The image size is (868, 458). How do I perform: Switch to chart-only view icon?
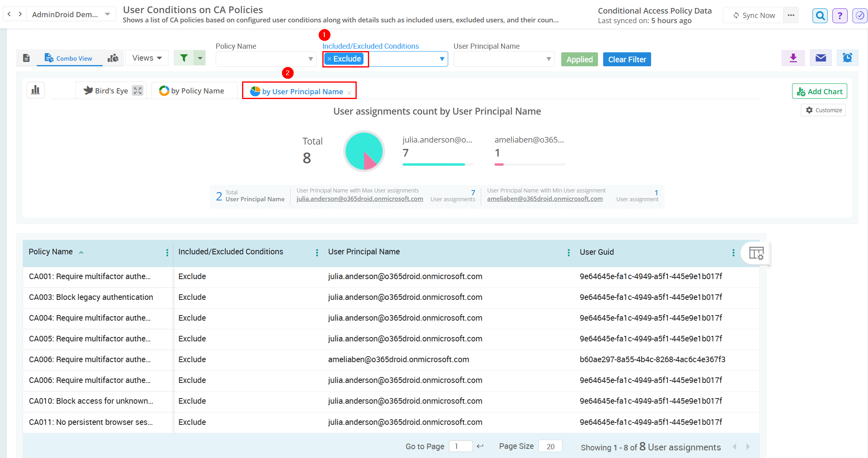113,58
